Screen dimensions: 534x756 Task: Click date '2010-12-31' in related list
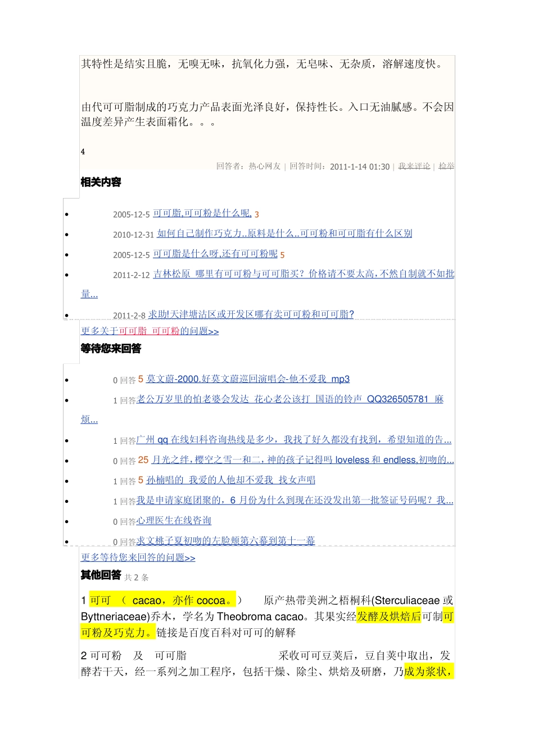(x=133, y=235)
